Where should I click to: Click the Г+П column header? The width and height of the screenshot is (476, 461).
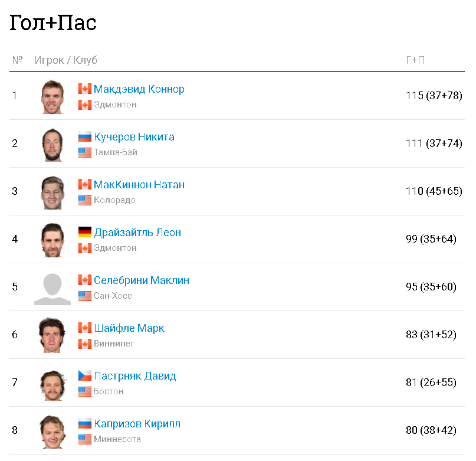tap(415, 60)
